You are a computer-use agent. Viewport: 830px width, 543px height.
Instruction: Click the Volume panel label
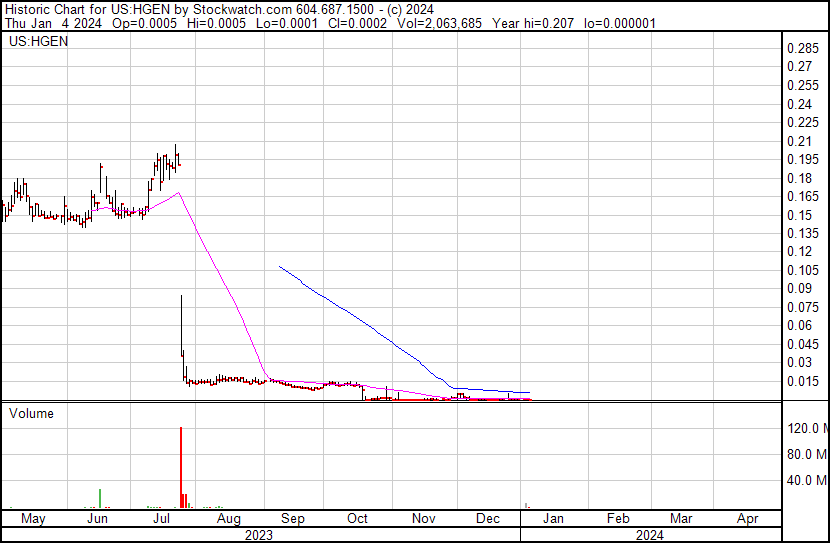pyautogui.click(x=31, y=413)
